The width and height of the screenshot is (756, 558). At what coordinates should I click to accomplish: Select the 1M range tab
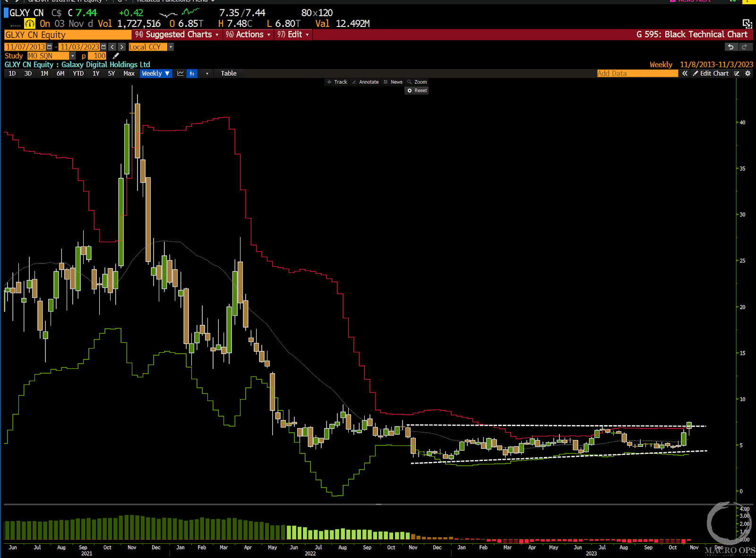44,73
